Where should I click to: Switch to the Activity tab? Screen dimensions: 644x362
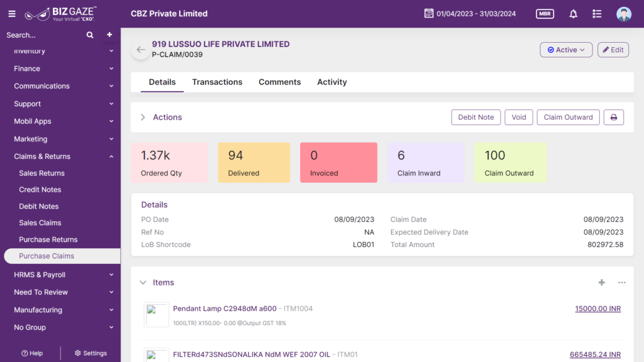point(332,82)
